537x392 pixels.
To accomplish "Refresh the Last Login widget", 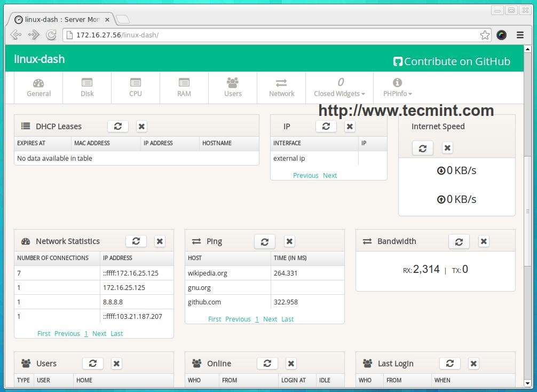I will (x=450, y=364).
